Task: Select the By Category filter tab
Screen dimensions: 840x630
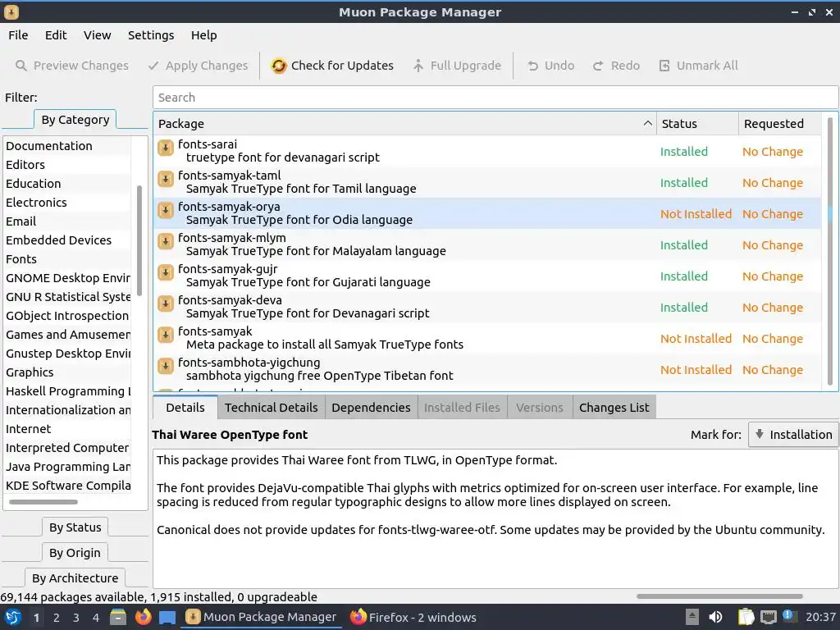Action: (x=75, y=120)
